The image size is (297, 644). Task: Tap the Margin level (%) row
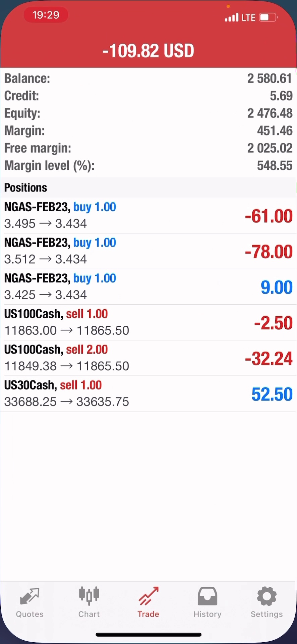tap(148, 166)
